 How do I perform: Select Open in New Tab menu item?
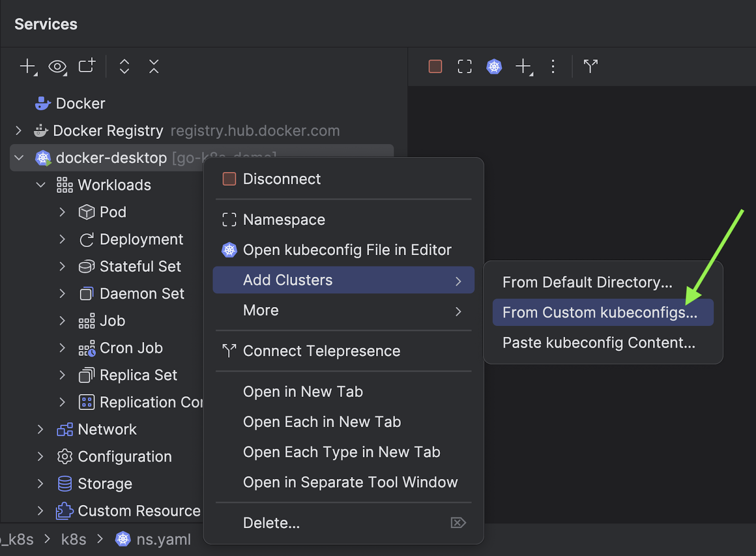point(344,392)
